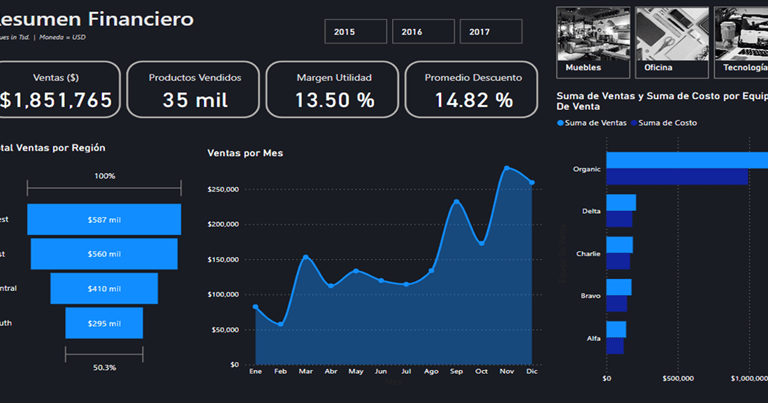The height and width of the screenshot is (403, 768).
Task: Click the Feb data point on line chart
Action: (x=281, y=324)
